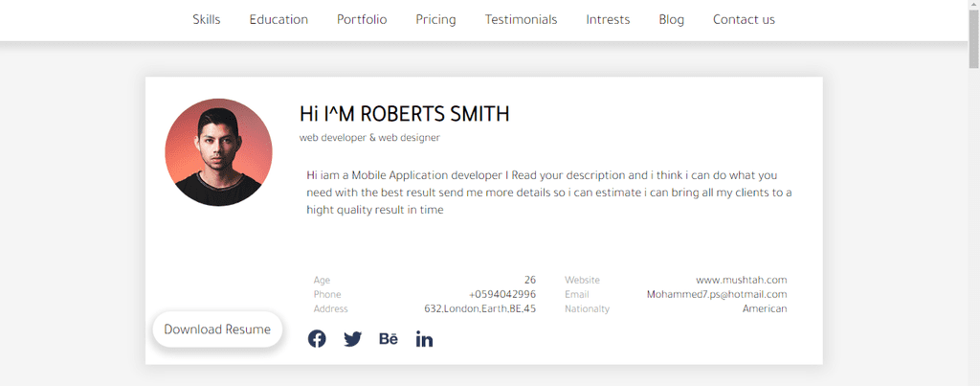
Task: Click the heading Hi I^M ROBERTS SMITH
Action: 405,113
